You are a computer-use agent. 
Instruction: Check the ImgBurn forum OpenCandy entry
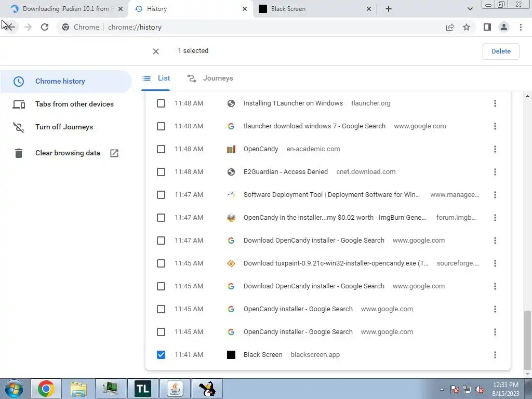[161, 218]
